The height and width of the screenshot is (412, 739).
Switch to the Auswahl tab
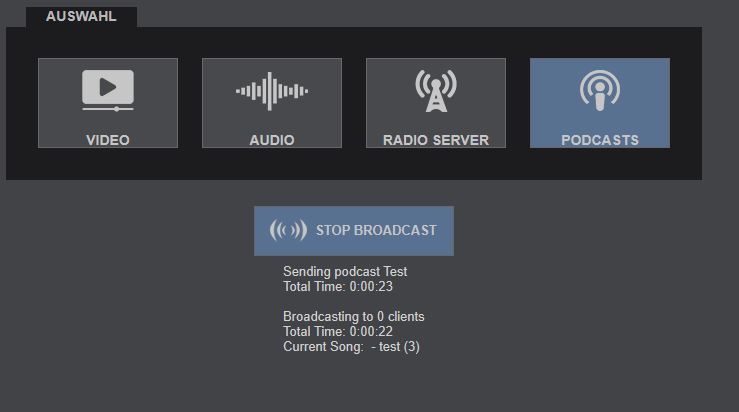pos(81,16)
